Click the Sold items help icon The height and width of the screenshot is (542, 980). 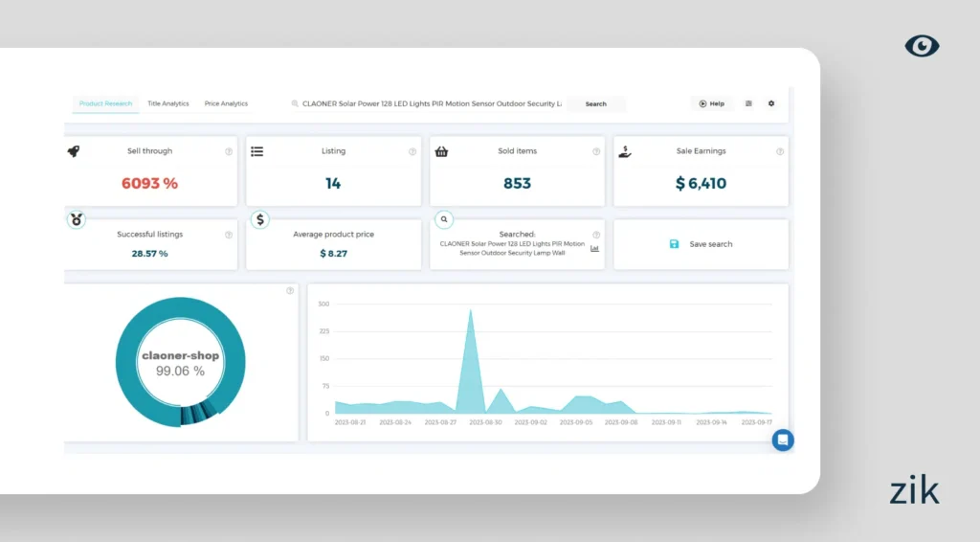pos(596,151)
